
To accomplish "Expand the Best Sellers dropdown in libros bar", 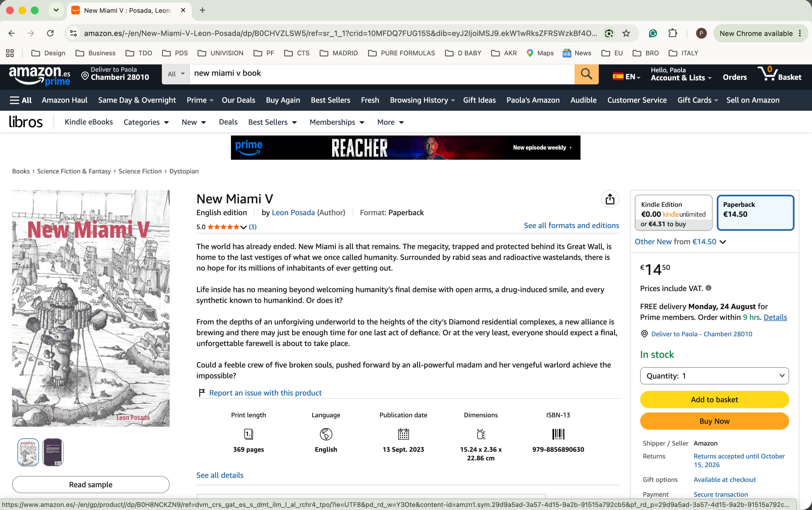I will tap(273, 122).
